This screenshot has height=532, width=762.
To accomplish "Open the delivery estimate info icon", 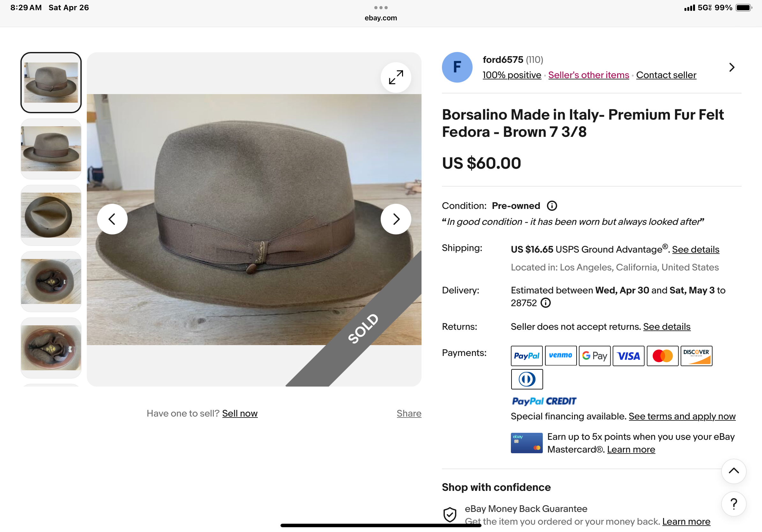I will click(x=545, y=302).
